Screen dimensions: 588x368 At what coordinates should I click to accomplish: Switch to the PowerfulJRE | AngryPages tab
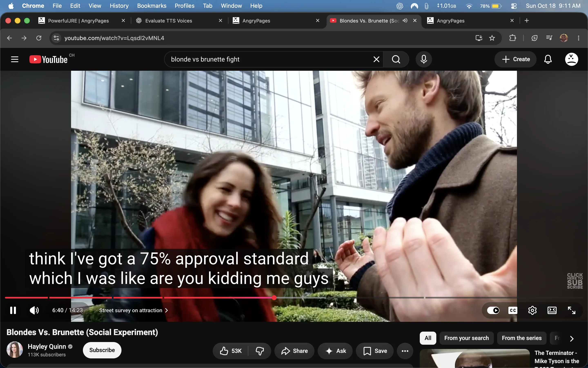point(82,21)
